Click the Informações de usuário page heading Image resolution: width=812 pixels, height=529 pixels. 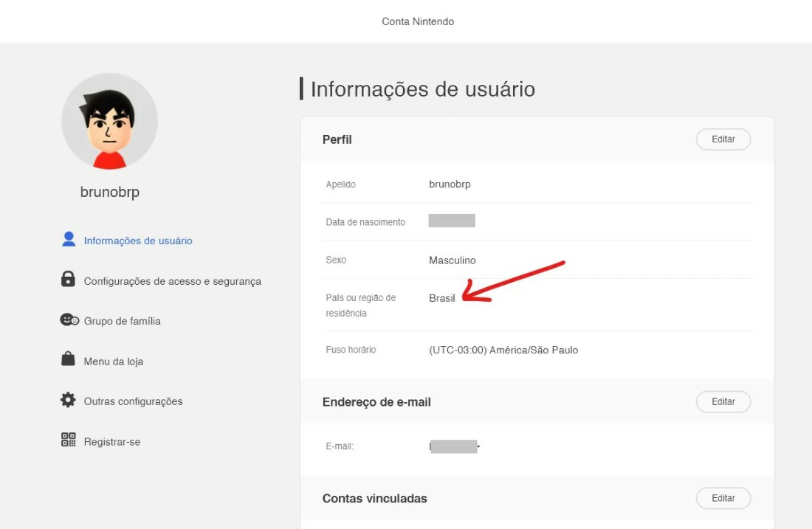(x=422, y=89)
